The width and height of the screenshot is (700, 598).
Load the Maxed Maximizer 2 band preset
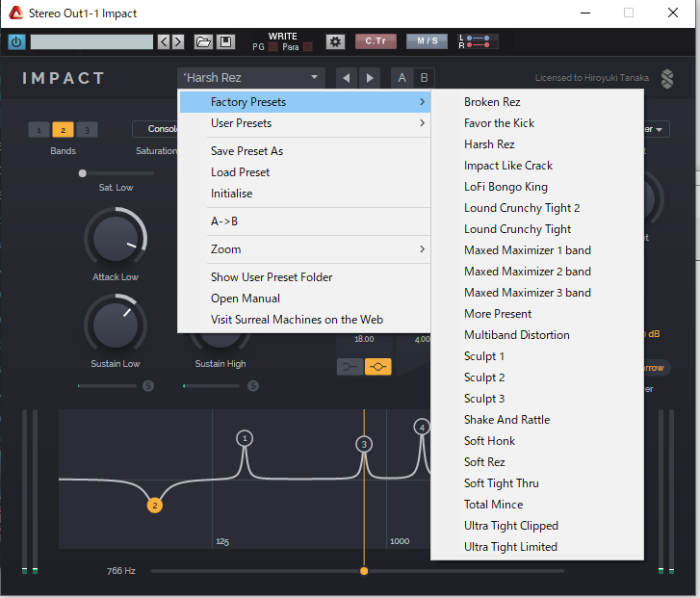(x=537, y=272)
